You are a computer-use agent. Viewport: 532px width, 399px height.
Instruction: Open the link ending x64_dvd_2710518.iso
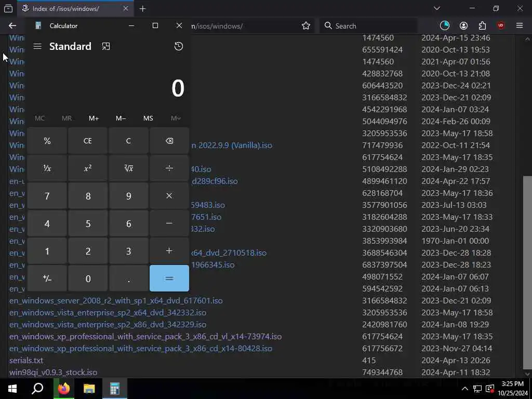click(229, 253)
